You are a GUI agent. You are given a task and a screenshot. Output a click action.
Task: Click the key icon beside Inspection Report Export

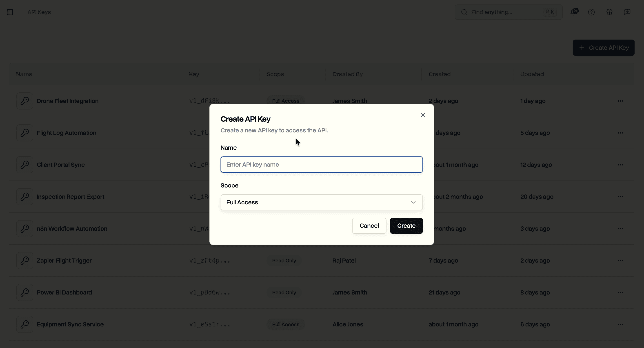click(24, 197)
